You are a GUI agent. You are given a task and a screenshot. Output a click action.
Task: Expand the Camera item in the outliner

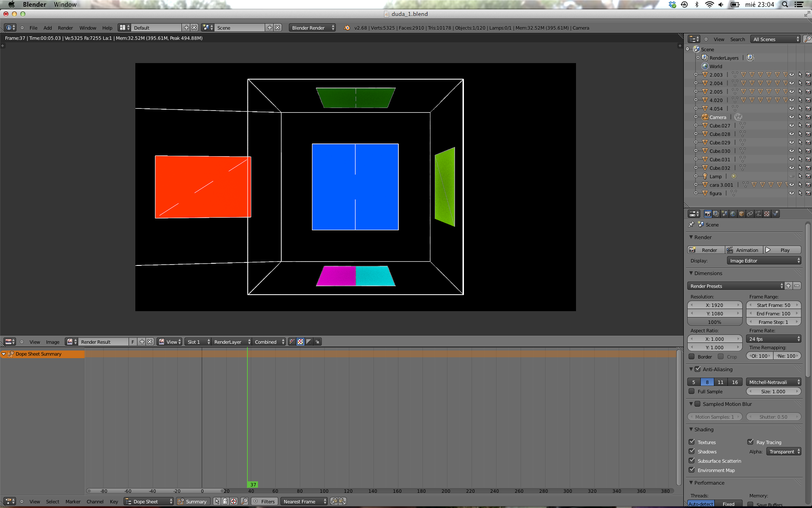point(696,117)
